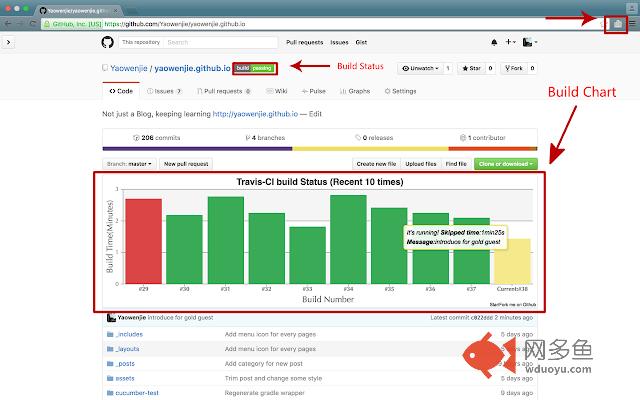The height and width of the screenshot is (400, 640).
Task: Click Edit next to the description
Action: pos(315,114)
